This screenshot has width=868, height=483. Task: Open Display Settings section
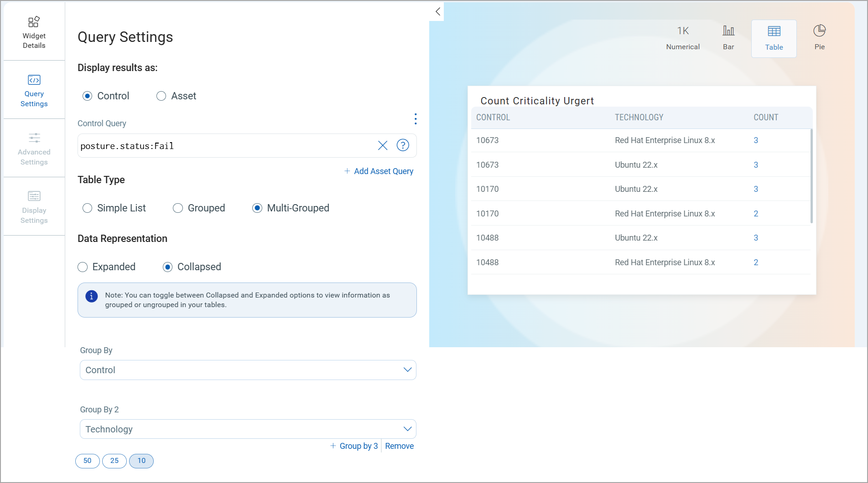34,207
